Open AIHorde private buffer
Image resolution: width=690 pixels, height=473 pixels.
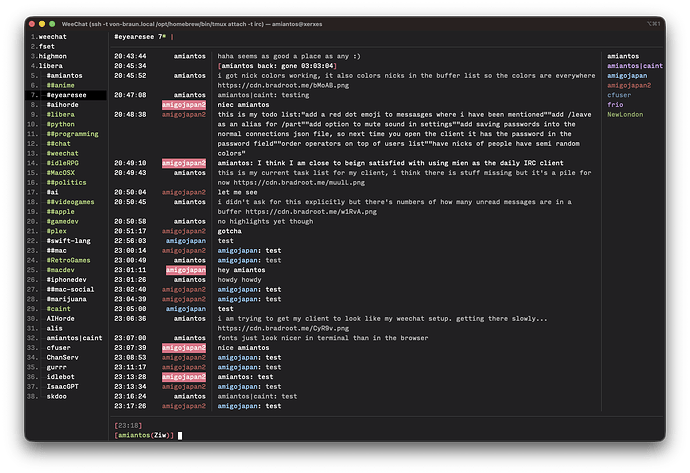click(x=60, y=318)
